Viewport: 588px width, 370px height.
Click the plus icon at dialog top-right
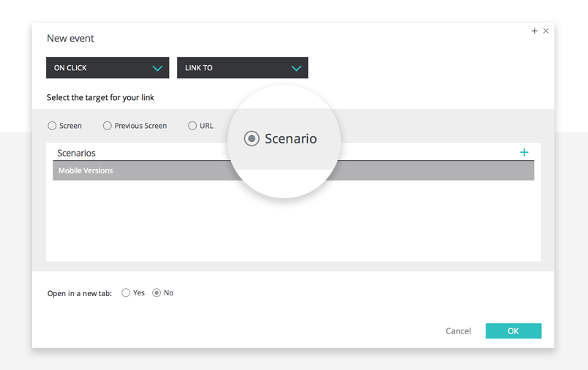535,31
